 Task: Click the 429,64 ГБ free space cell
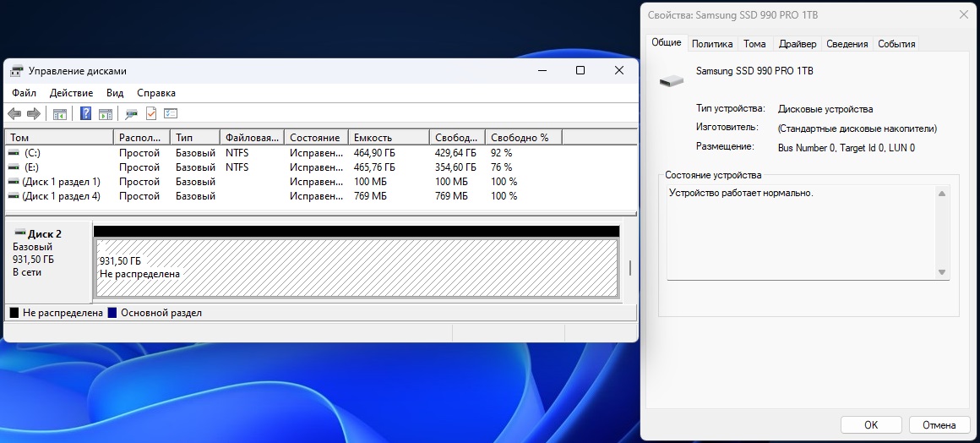(455, 153)
